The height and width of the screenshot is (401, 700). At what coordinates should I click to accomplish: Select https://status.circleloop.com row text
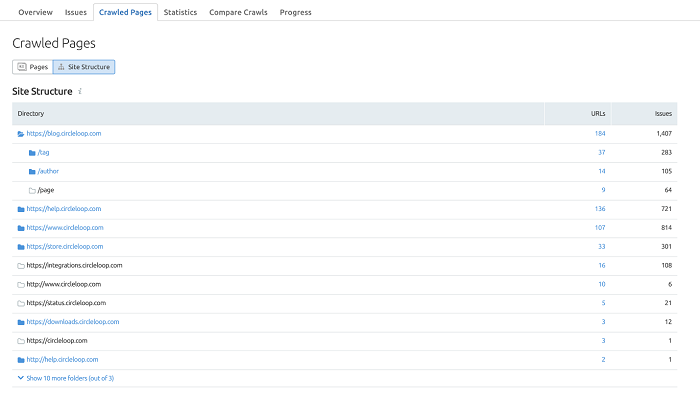(x=66, y=303)
